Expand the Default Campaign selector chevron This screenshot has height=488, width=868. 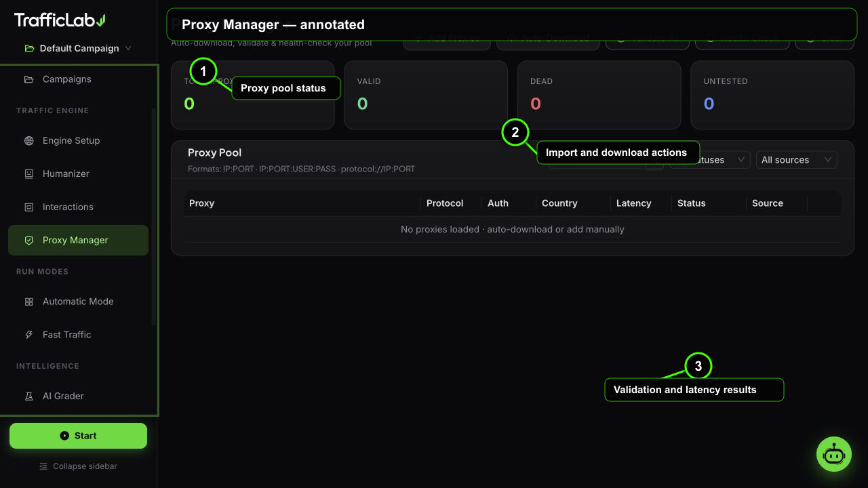pyautogui.click(x=128, y=48)
